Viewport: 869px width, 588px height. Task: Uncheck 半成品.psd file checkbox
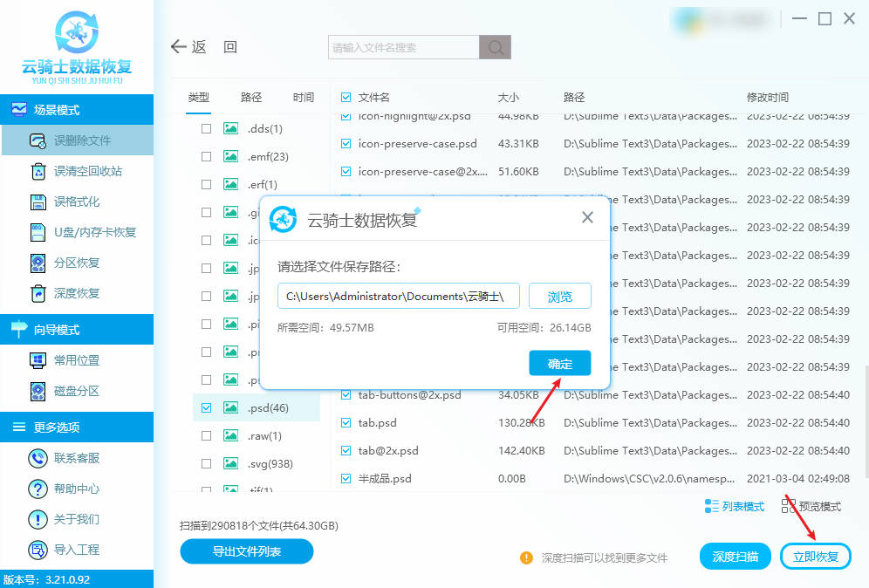click(x=346, y=478)
